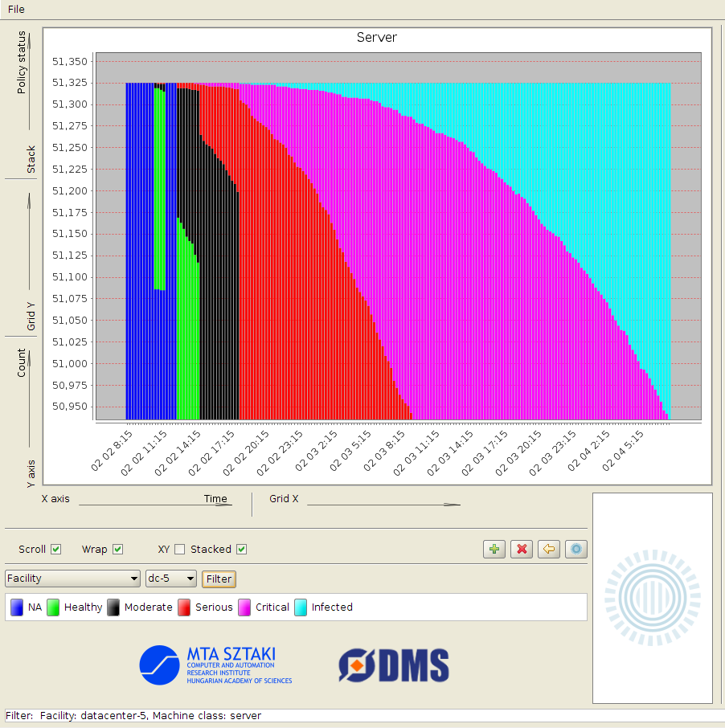Click the DMS logo
Screen dimensions: 725x728
[x=393, y=665]
